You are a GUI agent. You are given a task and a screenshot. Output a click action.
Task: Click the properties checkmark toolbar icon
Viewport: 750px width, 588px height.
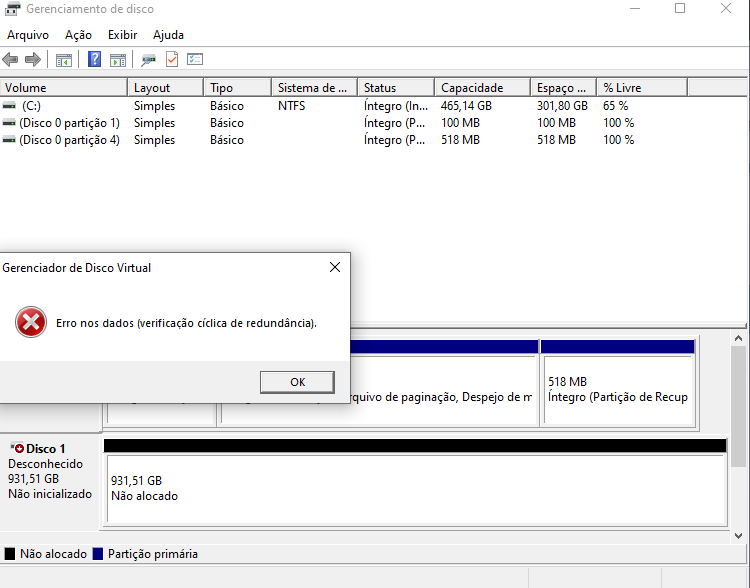[171, 59]
